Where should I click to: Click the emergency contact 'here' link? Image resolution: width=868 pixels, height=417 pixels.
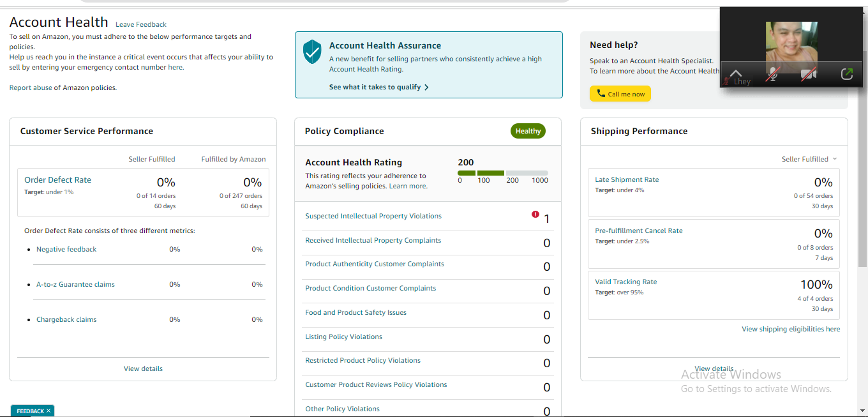click(175, 67)
